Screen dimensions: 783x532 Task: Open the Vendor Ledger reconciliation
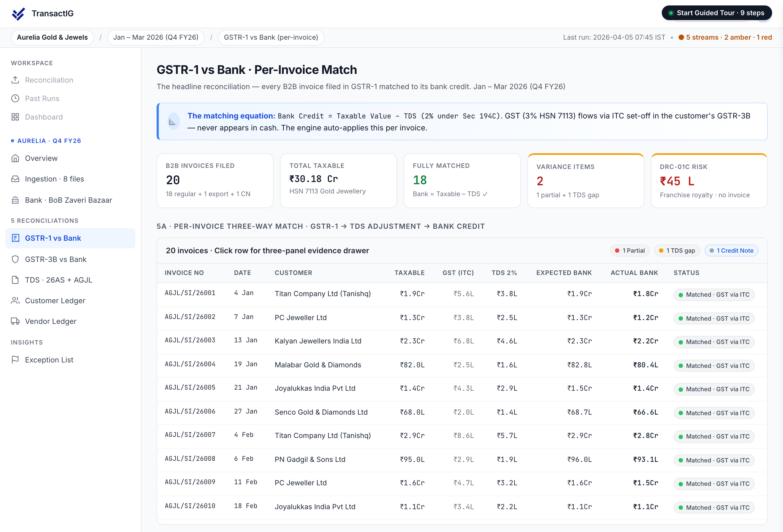(70, 321)
